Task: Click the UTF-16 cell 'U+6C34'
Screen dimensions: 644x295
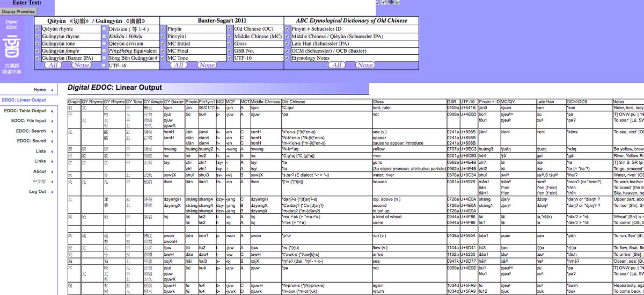Action: click(469, 175)
